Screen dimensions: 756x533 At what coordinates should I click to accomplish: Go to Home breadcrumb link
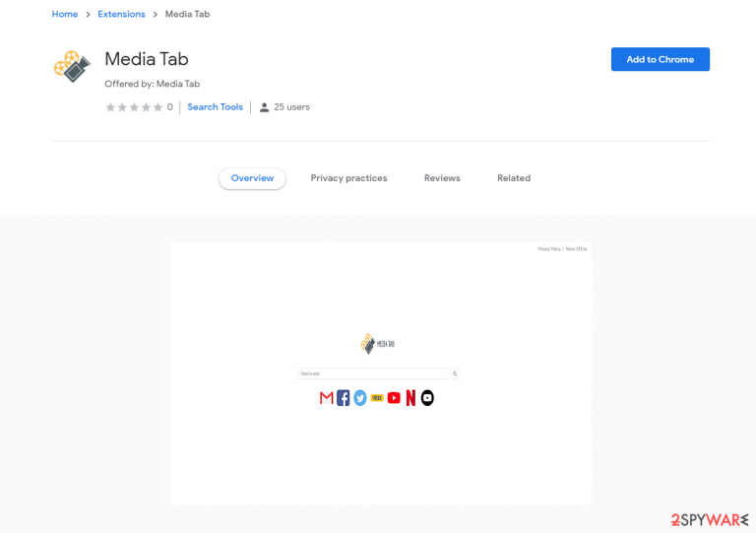(x=65, y=14)
